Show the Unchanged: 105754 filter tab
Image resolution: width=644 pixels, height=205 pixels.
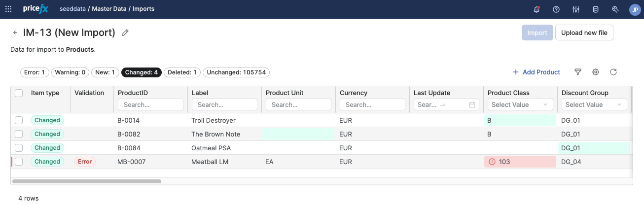(x=236, y=72)
